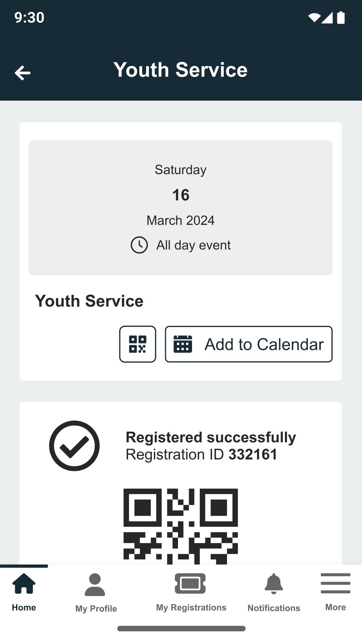Image resolution: width=362 pixels, height=644 pixels.
Task: Tap the My Registrations ticket icon
Action: point(190,584)
